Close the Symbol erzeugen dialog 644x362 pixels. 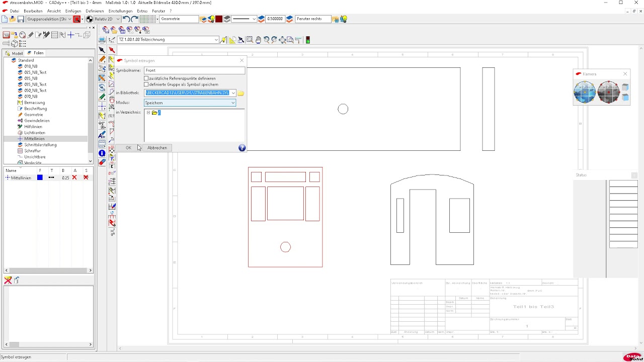242,60
